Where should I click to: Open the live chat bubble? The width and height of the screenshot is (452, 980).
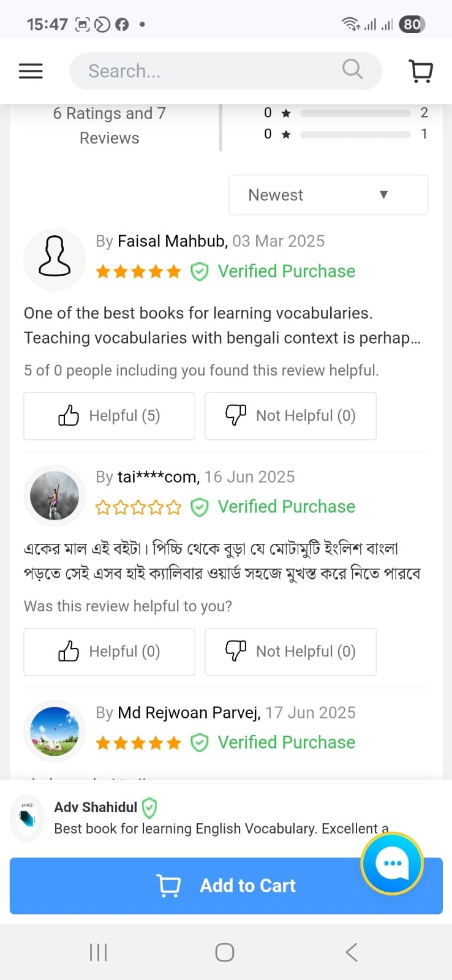pos(392,864)
